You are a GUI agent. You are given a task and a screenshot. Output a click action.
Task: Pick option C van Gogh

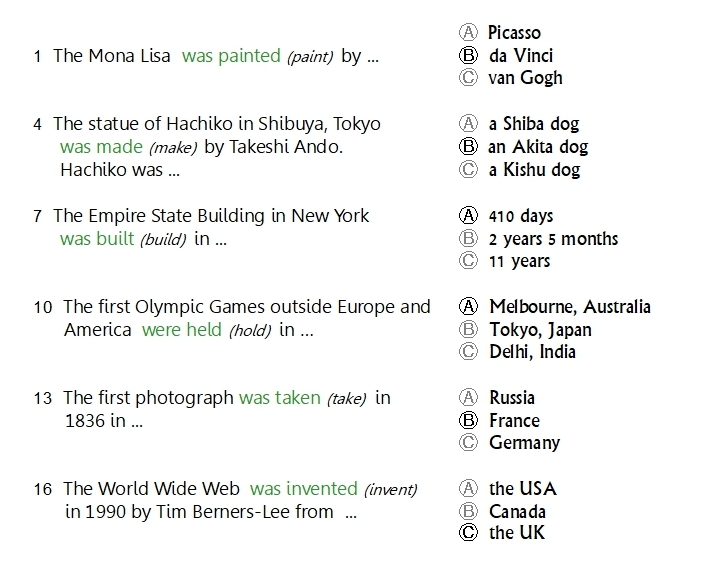467,78
